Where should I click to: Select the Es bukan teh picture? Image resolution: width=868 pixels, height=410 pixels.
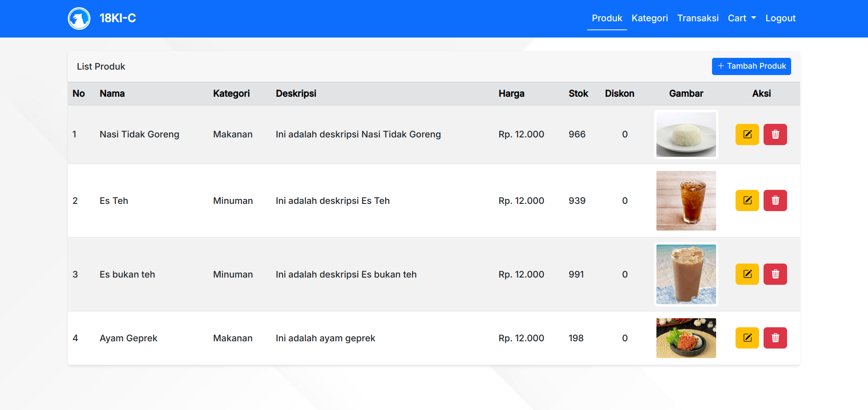tap(686, 274)
